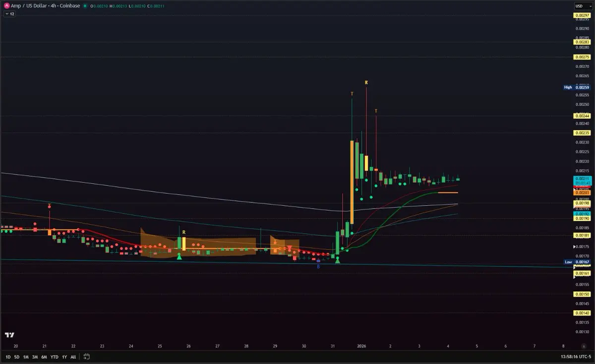595x364 pixels.
Task: Click the orange R marker at the chart peak
Action: click(366, 82)
